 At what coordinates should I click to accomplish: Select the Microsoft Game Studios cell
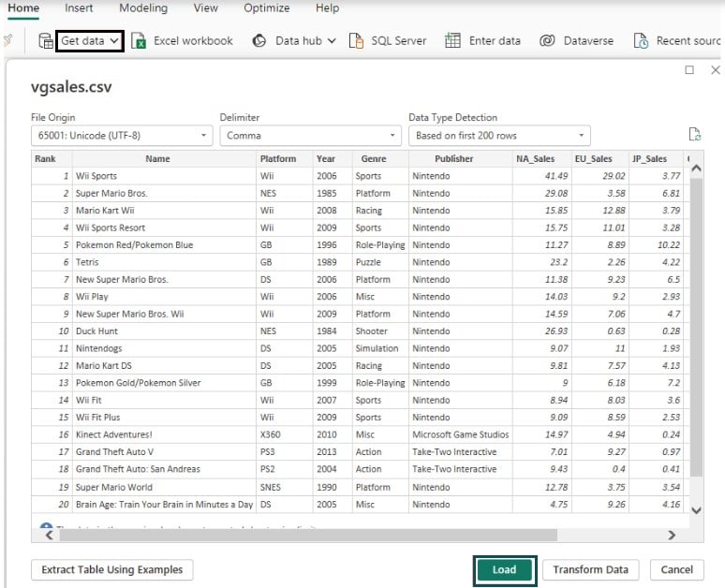[x=461, y=434]
